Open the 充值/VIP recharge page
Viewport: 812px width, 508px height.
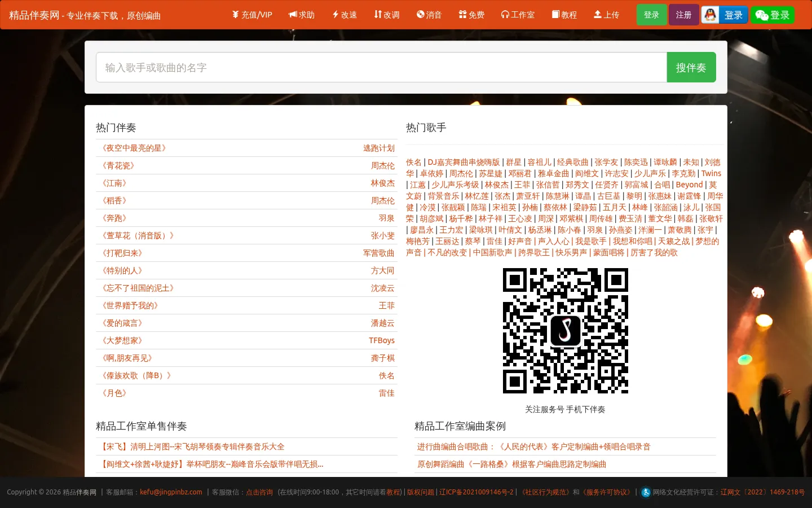point(252,15)
